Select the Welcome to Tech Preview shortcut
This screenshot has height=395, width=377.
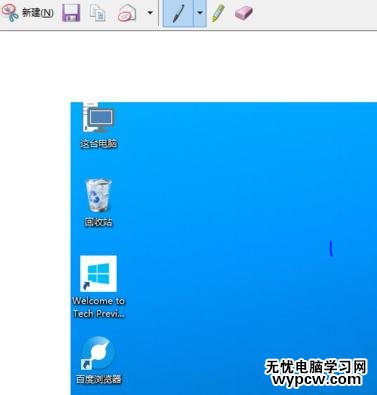(x=98, y=274)
